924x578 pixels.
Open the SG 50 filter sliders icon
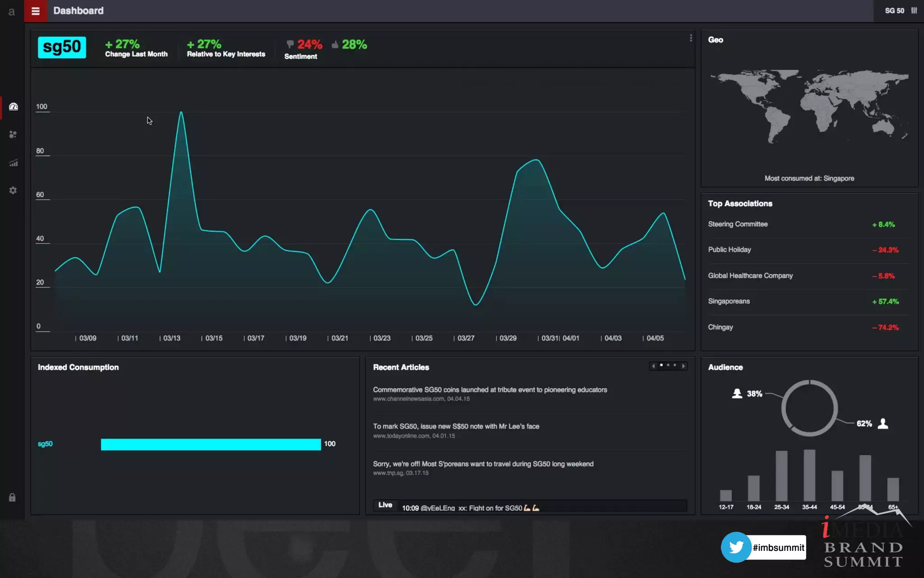tap(914, 10)
